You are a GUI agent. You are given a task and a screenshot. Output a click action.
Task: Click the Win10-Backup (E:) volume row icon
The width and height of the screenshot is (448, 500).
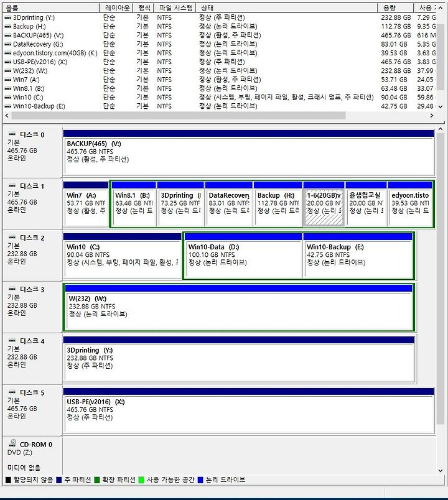[x=7, y=106]
